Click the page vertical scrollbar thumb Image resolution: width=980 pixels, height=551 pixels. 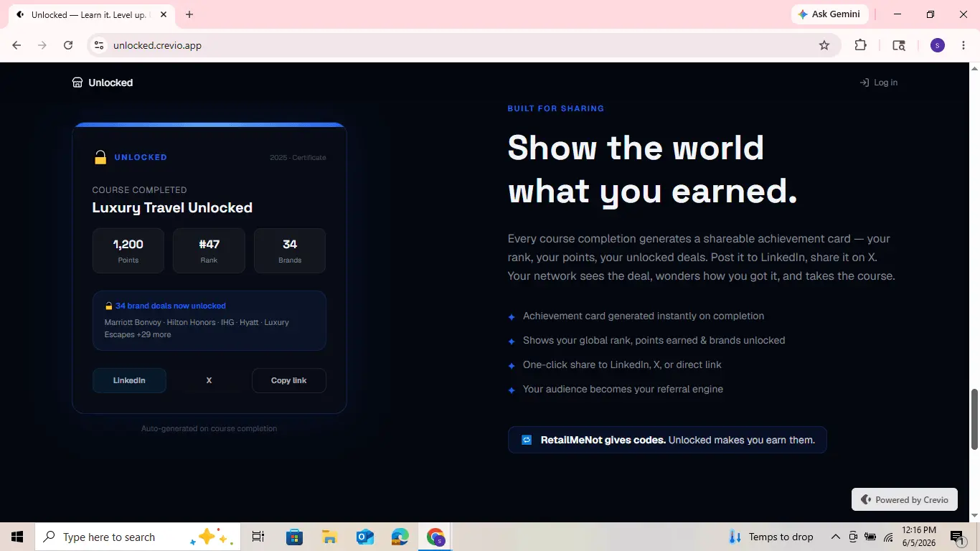[x=974, y=420]
